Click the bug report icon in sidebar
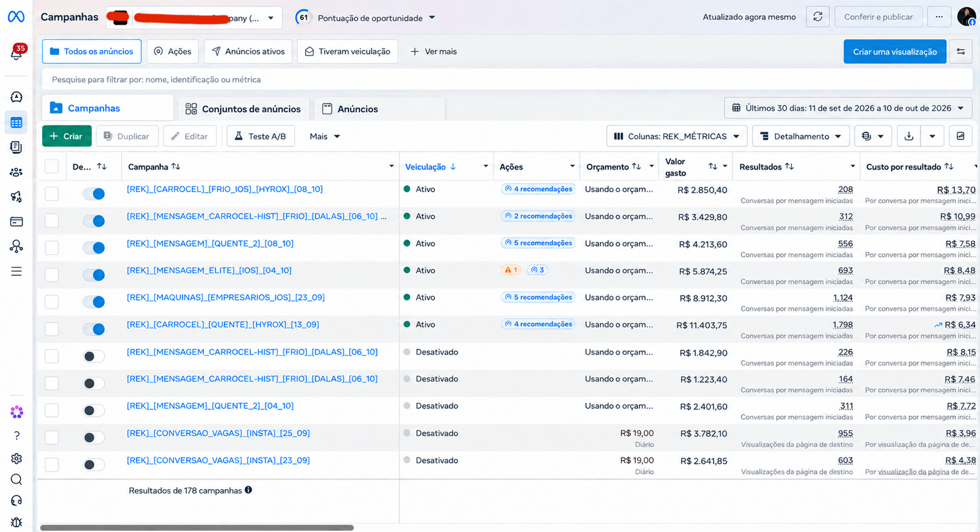 point(17,522)
